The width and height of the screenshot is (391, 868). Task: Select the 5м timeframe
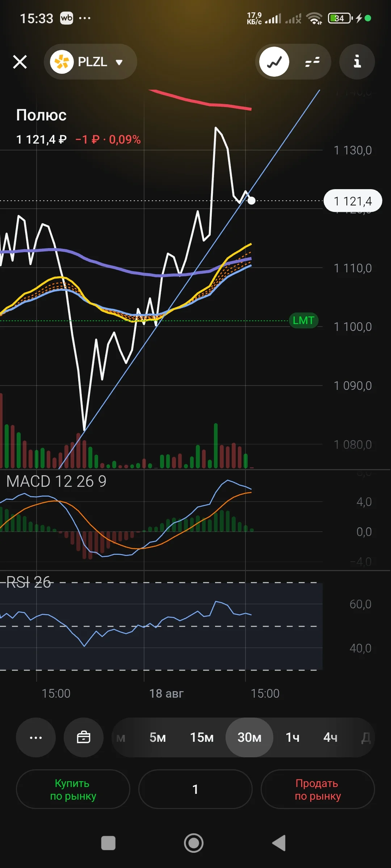click(158, 737)
